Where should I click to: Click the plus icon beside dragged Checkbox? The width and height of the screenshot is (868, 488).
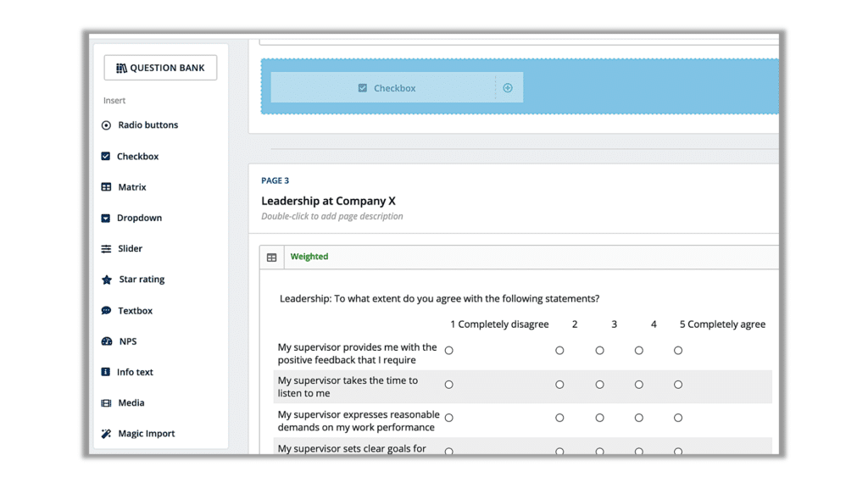click(x=508, y=88)
